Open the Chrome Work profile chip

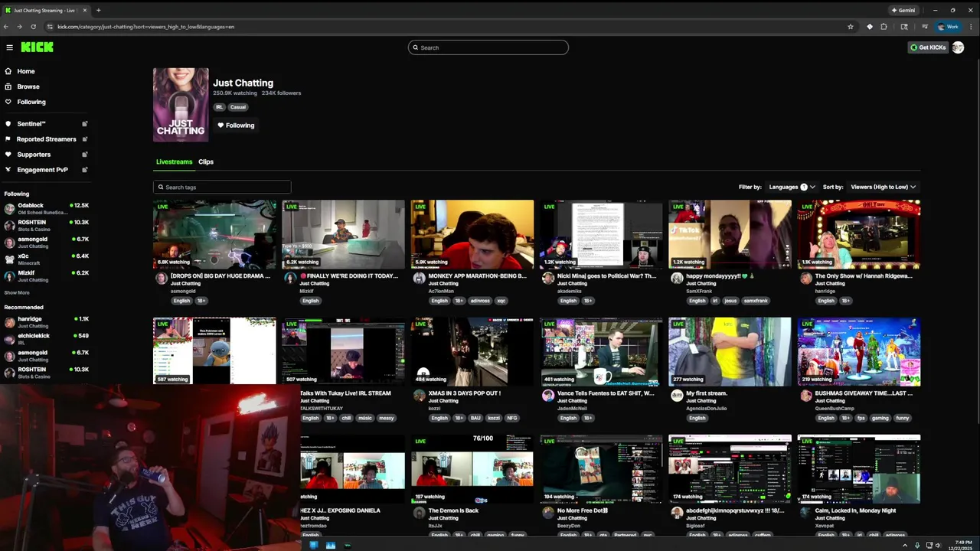coord(948,27)
